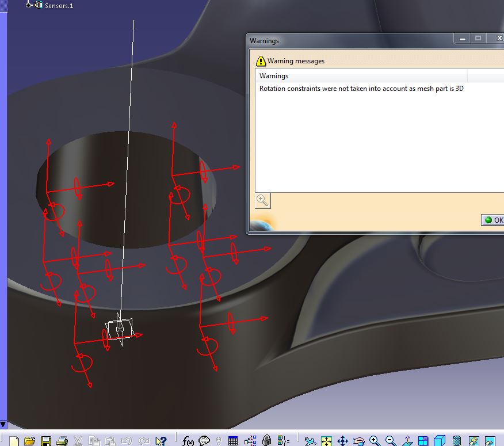Select the Normal View icon

tap(407, 441)
